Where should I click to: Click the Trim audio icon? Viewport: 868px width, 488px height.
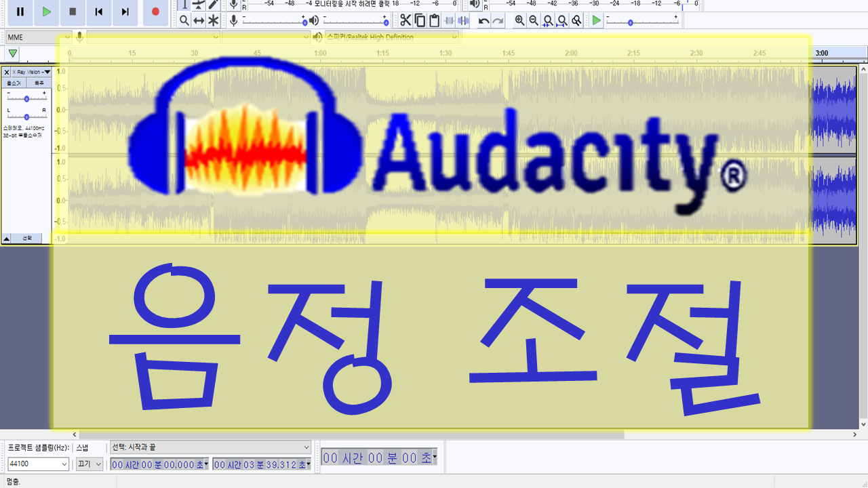449,20
